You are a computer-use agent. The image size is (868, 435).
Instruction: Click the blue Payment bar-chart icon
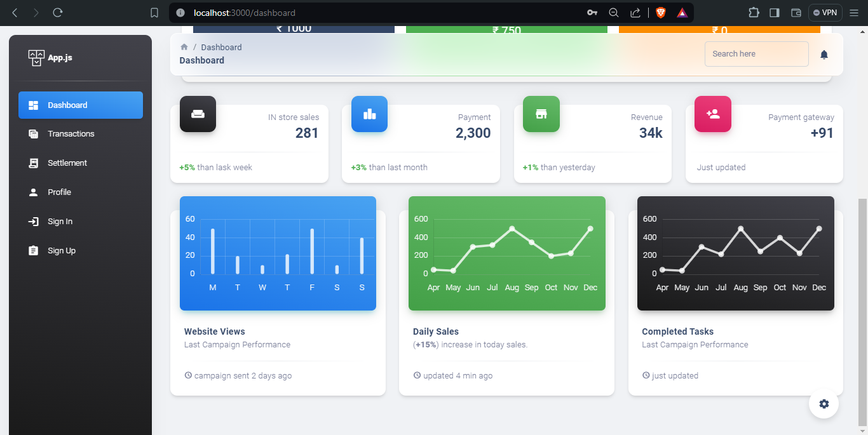click(x=369, y=114)
